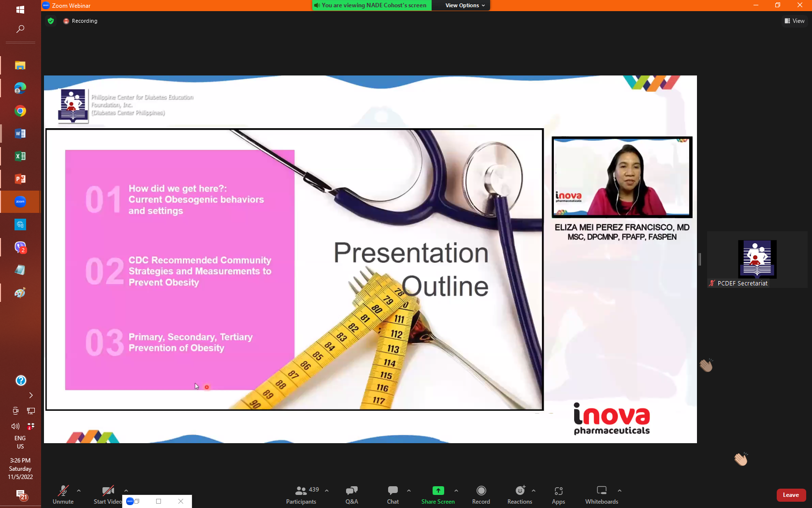Open Whiteboards
812x508 pixels.
601,494
